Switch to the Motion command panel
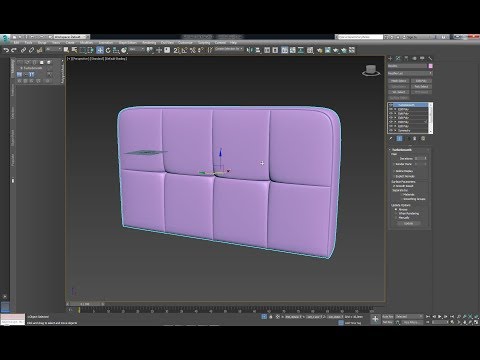Viewport: 480px width, 360px height. pyautogui.click(x=414, y=58)
